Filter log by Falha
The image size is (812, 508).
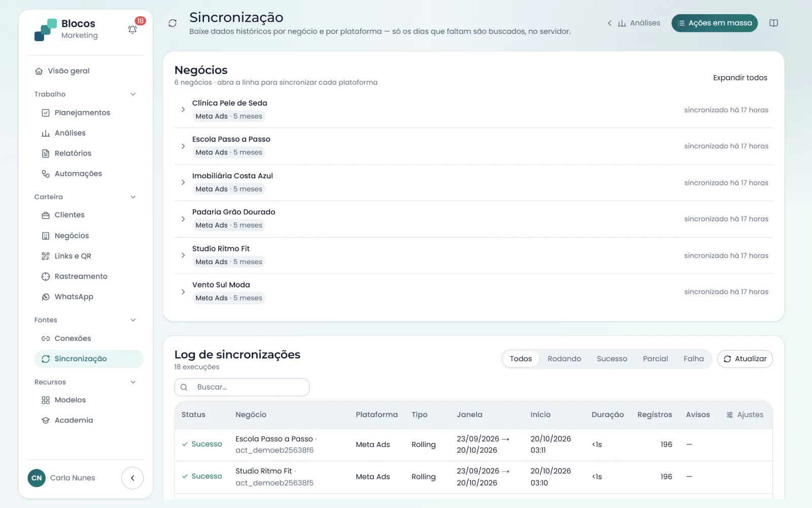click(x=693, y=359)
